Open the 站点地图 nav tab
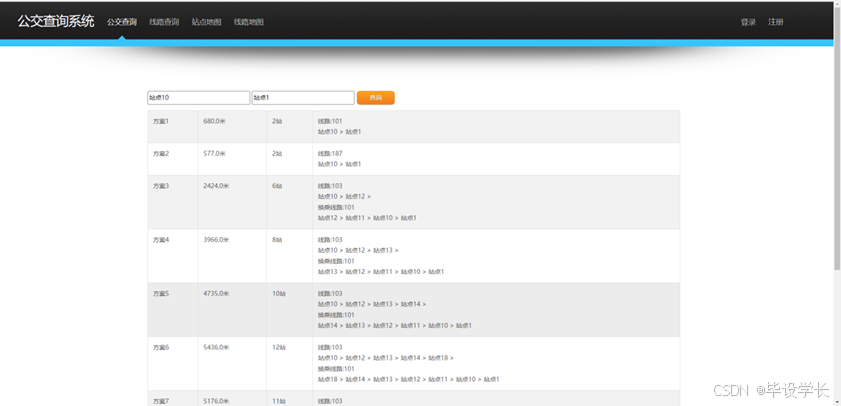Image resolution: width=841 pixels, height=406 pixels. (206, 22)
